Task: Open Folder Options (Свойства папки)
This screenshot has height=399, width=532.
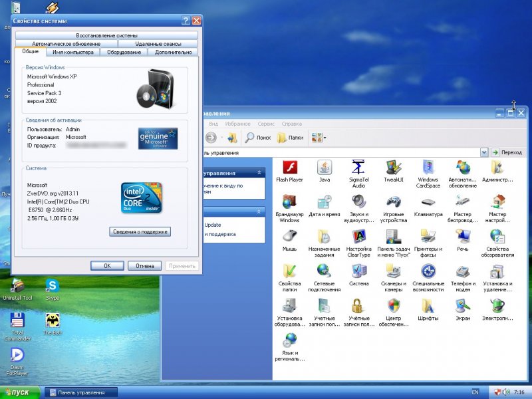Action: (289, 277)
